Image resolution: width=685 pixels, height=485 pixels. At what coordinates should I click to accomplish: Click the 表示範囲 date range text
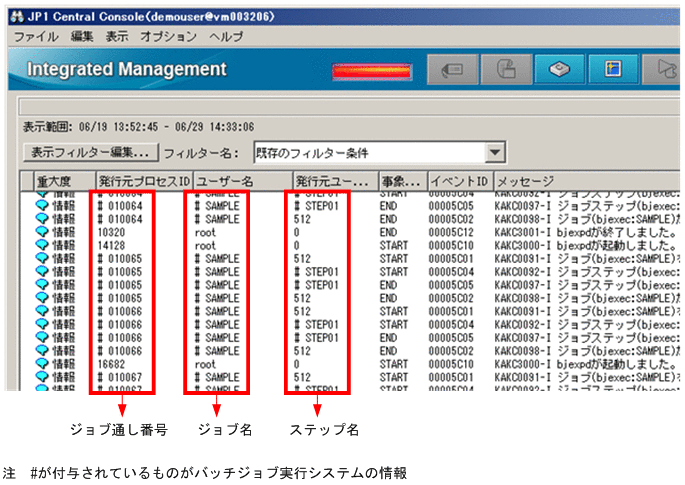coord(138,127)
